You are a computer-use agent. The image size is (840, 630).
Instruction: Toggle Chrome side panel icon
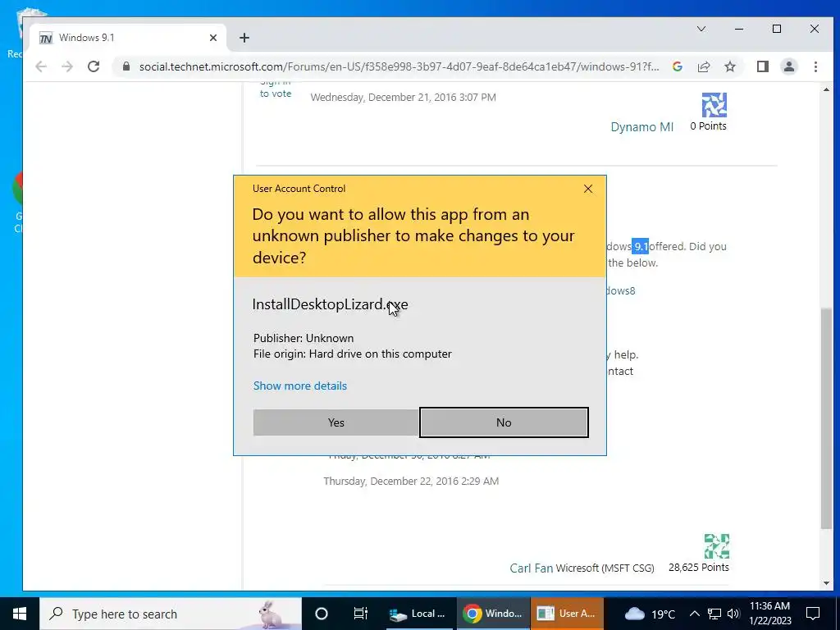pyautogui.click(x=762, y=66)
